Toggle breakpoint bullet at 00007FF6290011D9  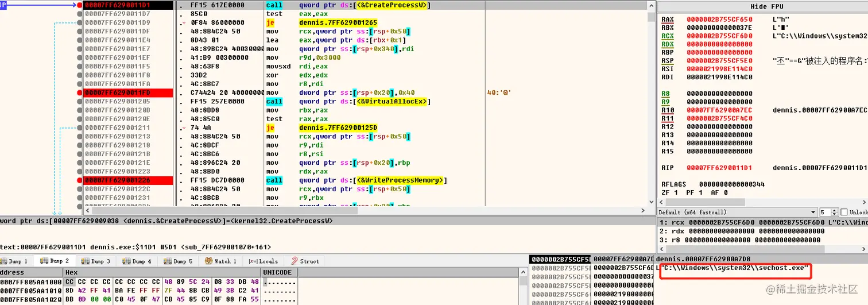[x=79, y=22]
